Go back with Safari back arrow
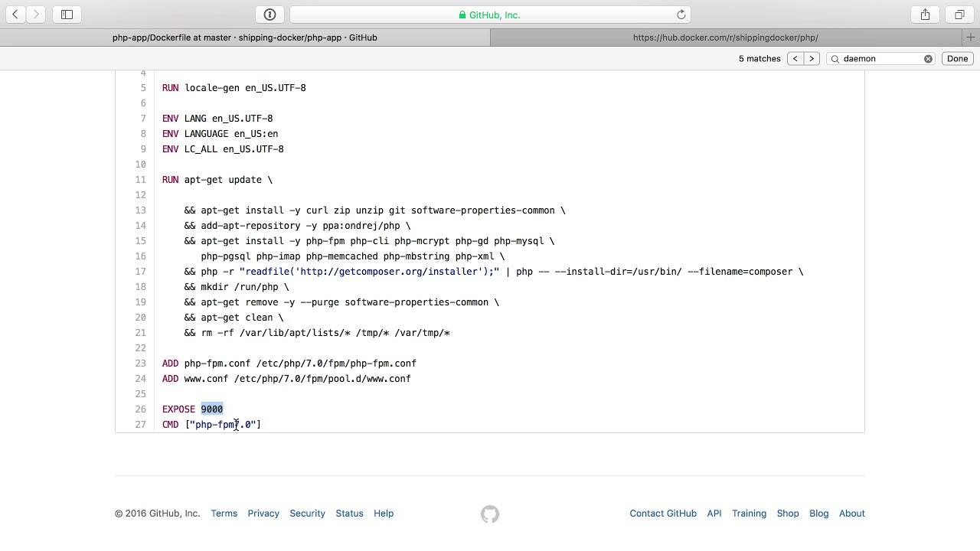Screen dimensions: 980x551 click(x=15, y=15)
